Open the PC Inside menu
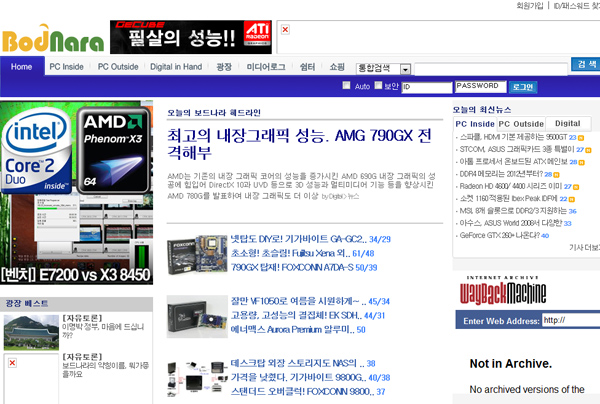 click(x=67, y=67)
